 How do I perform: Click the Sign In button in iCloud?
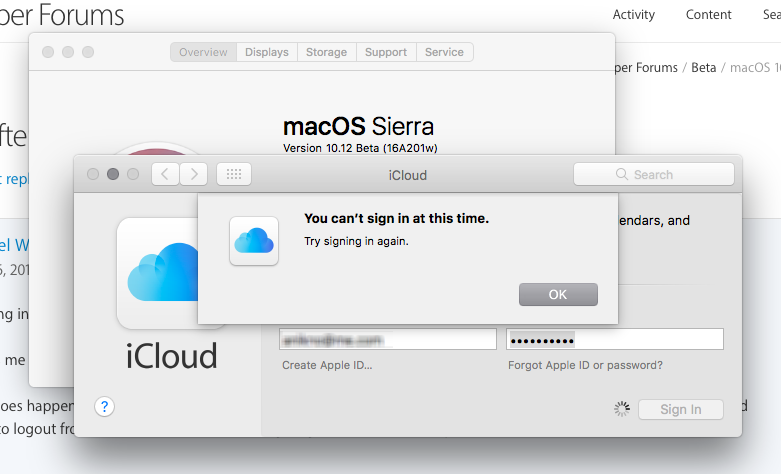(x=680, y=409)
